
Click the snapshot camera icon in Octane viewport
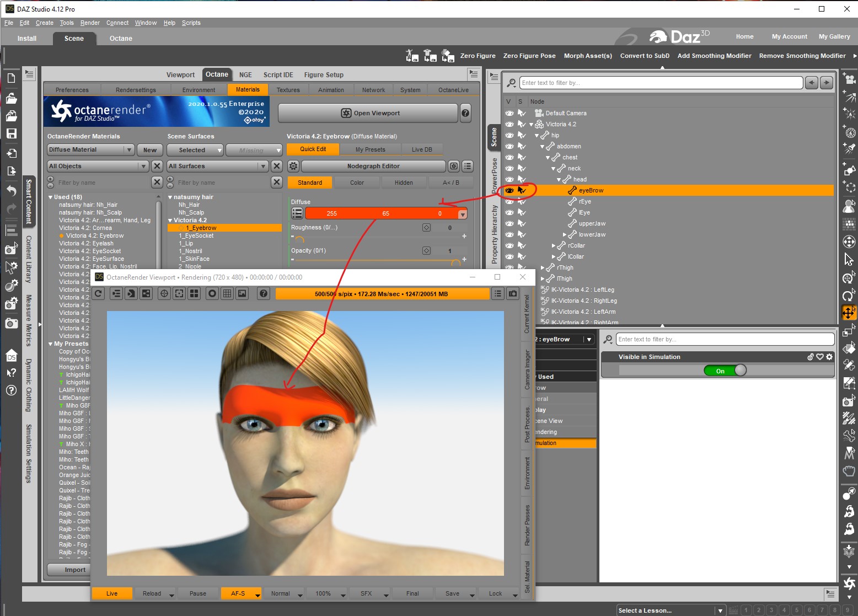click(513, 294)
